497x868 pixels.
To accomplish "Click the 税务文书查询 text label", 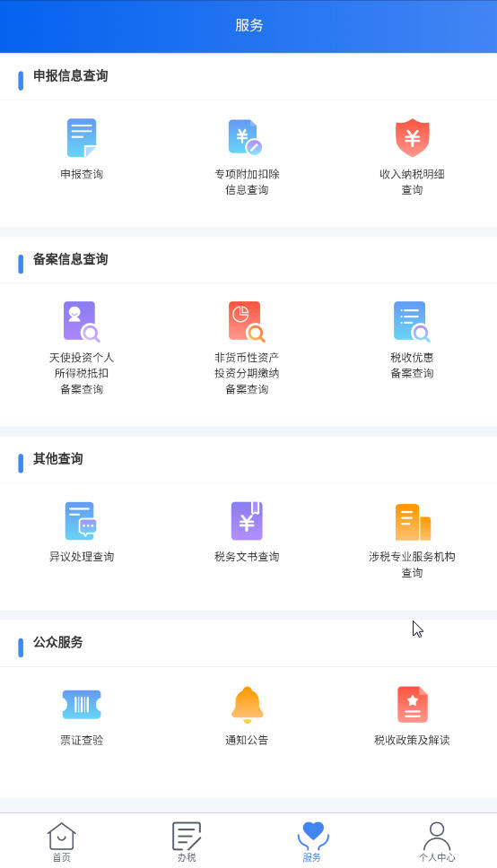I will [x=247, y=557].
